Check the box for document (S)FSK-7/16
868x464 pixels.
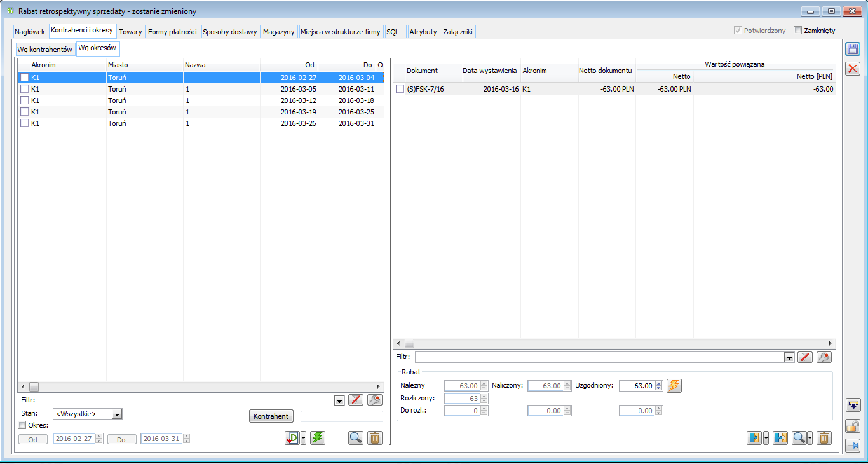[400, 89]
